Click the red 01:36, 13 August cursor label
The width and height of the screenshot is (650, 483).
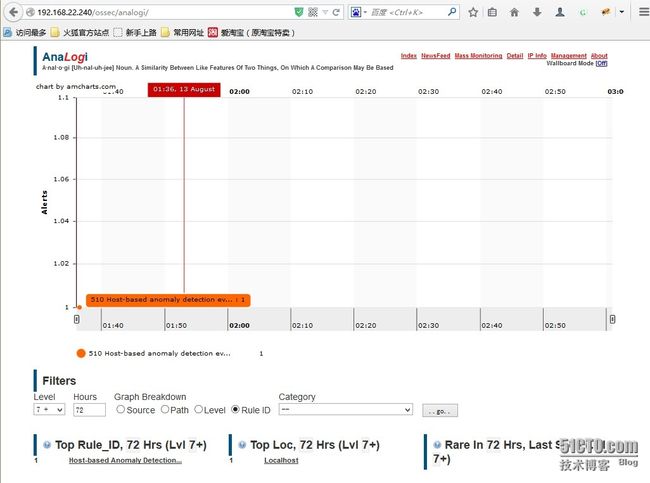pos(184,90)
